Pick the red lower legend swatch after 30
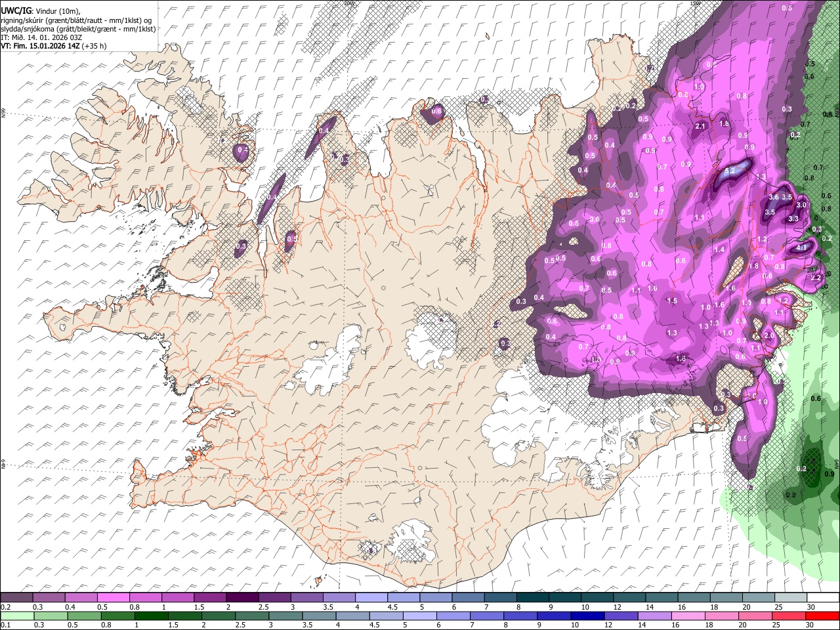840x630 pixels. pos(822,616)
